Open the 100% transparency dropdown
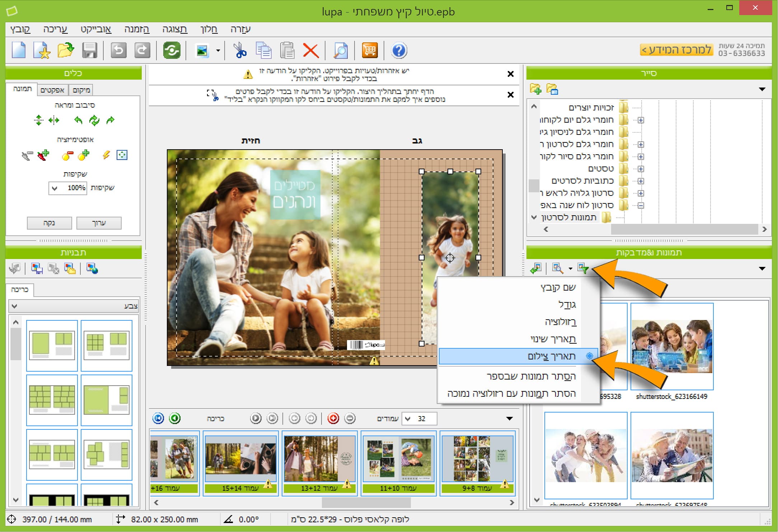The height and width of the screenshot is (532, 778). (x=55, y=188)
